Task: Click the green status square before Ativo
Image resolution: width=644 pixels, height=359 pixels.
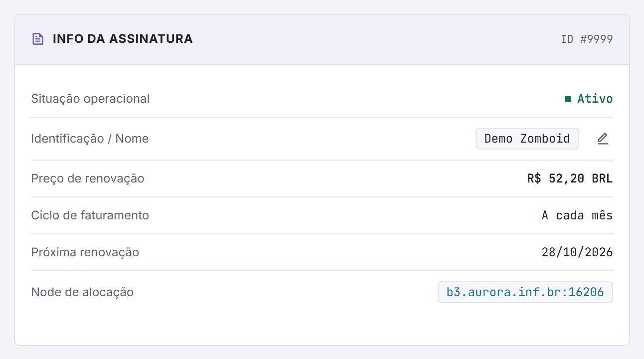Action: pyautogui.click(x=568, y=99)
